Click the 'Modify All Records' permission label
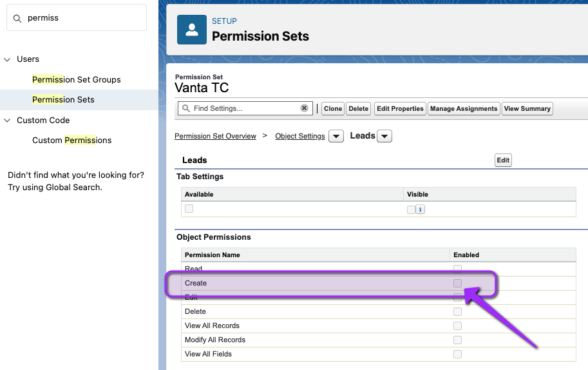 coord(215,340)
